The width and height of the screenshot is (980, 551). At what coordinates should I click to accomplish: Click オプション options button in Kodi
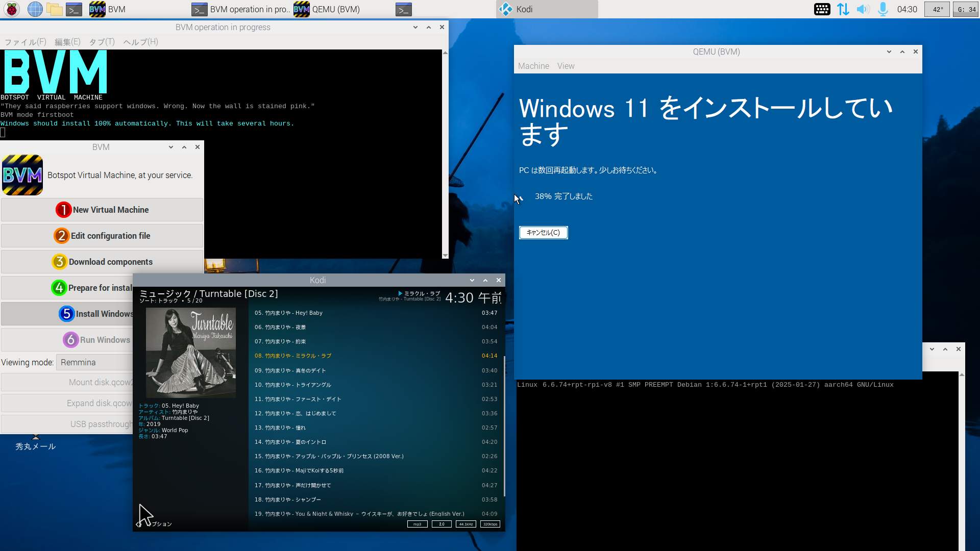point(155,524)
